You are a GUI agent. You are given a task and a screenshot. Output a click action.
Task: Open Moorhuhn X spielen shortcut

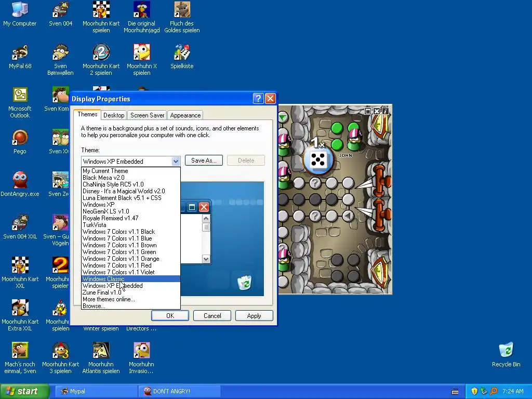coord(141,60)
